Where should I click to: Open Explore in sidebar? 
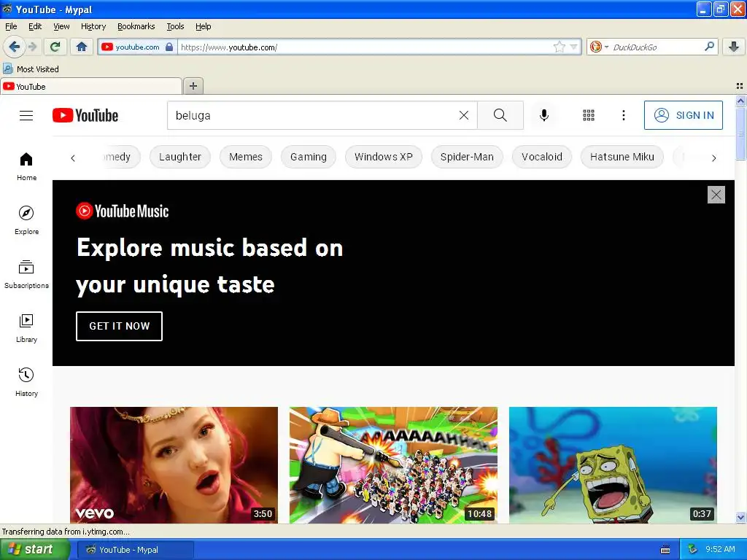26,220
